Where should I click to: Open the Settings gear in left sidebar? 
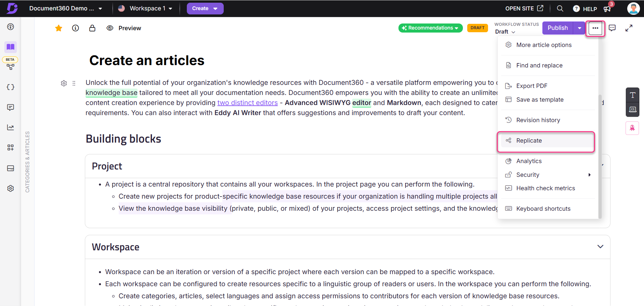point(10,188)
